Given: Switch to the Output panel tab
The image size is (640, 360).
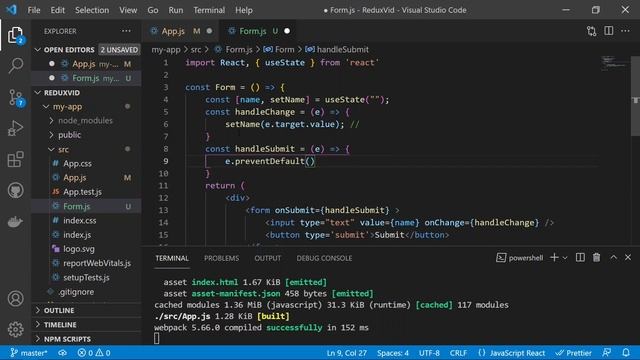Looking at the screenshot, I should tap(268, 258).
